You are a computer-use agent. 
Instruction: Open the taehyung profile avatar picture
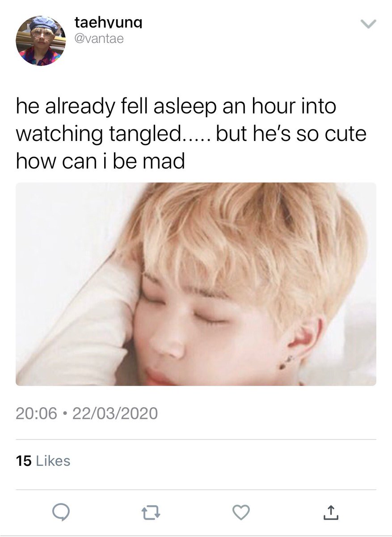(41, 41)
